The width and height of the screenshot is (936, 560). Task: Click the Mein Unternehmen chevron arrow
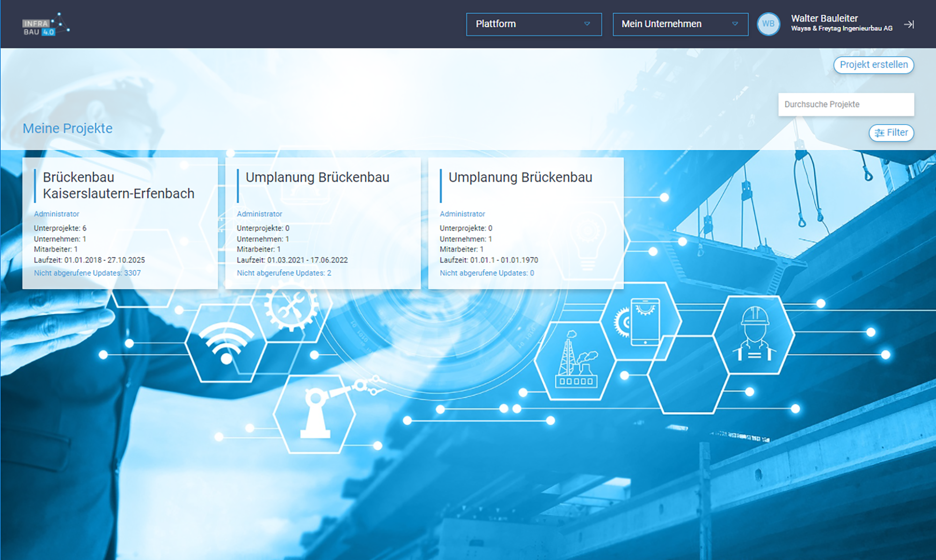(735, 24)
